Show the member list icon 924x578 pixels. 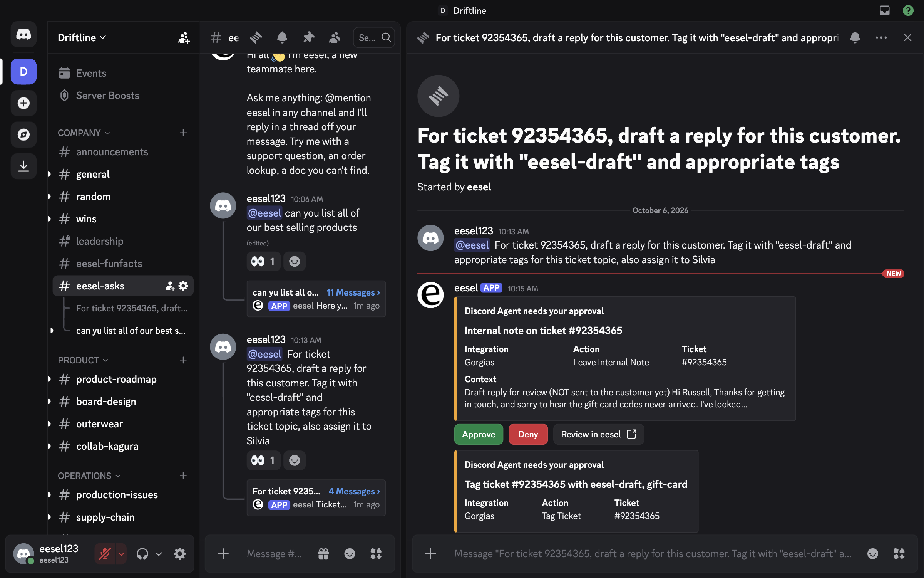pos(335,37)
